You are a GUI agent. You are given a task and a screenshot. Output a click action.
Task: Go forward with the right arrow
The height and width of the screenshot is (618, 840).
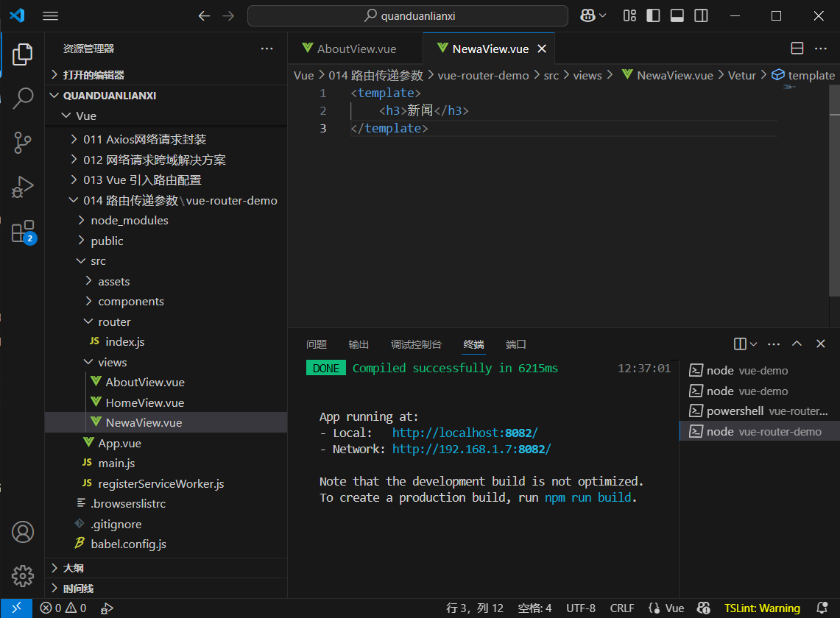pyautogui.click(x=228, y=16)
